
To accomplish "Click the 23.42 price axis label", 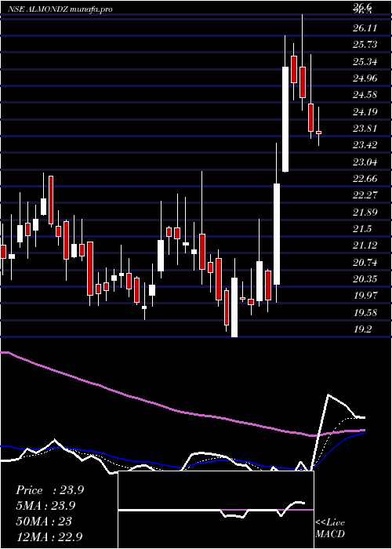I will point(365,145).
